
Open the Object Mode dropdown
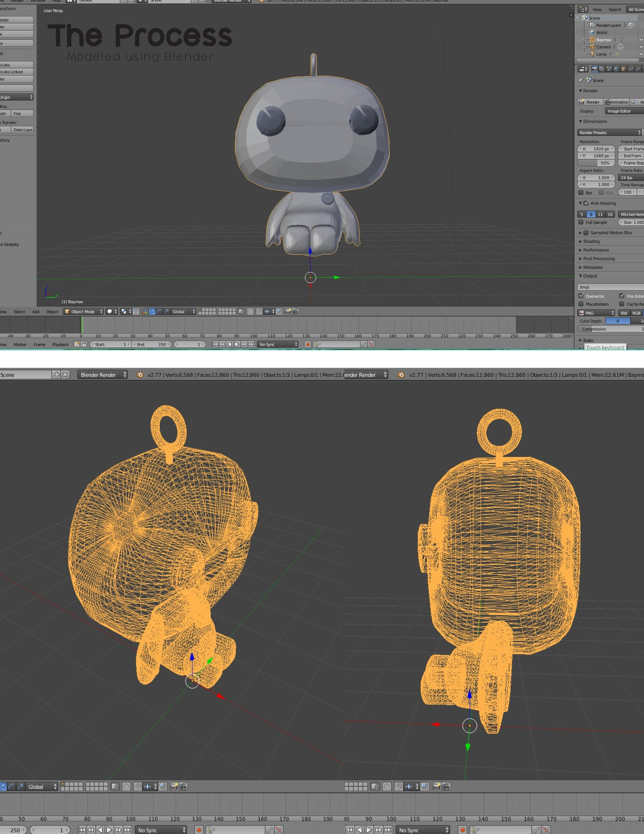pyautogui.click(x=83, y=312)
